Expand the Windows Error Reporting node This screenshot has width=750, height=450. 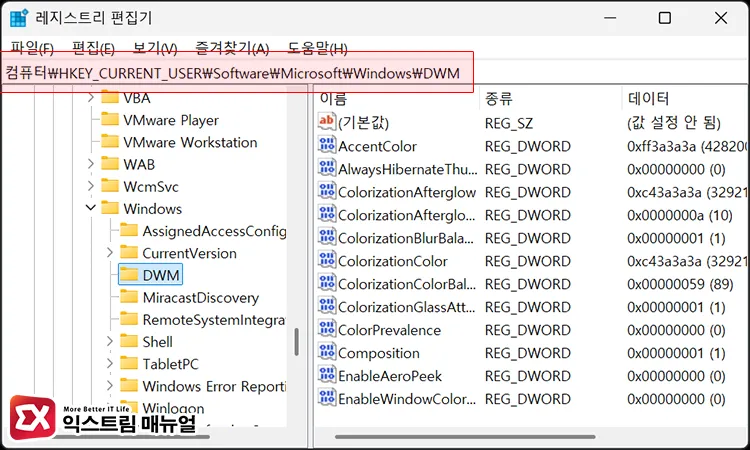click(x=110, y=385)
